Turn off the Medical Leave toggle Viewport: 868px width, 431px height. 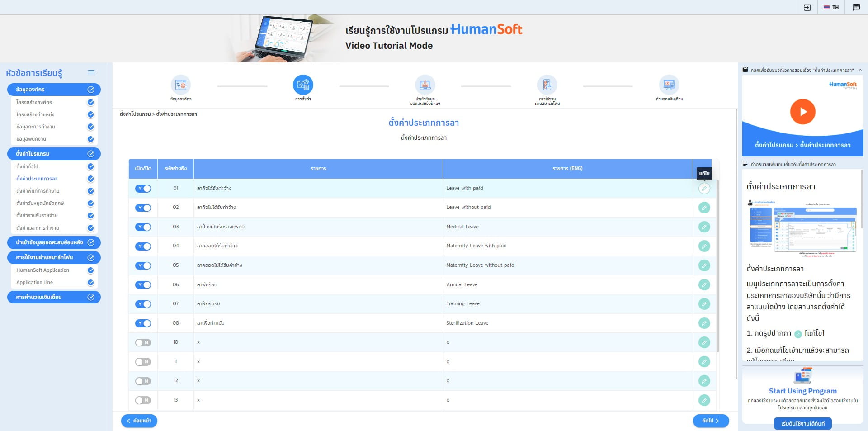143,227
